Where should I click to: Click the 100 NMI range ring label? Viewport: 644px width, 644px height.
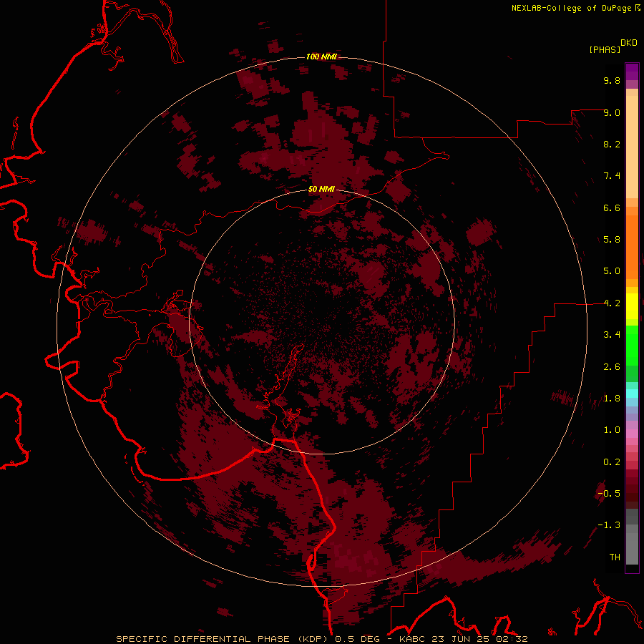(321, 57)
